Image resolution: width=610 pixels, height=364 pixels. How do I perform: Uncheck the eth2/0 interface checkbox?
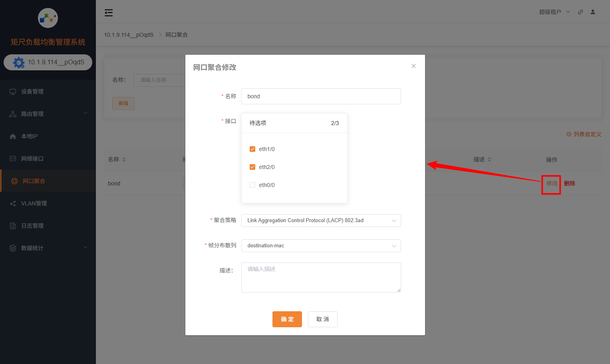[x=252, y=167]
